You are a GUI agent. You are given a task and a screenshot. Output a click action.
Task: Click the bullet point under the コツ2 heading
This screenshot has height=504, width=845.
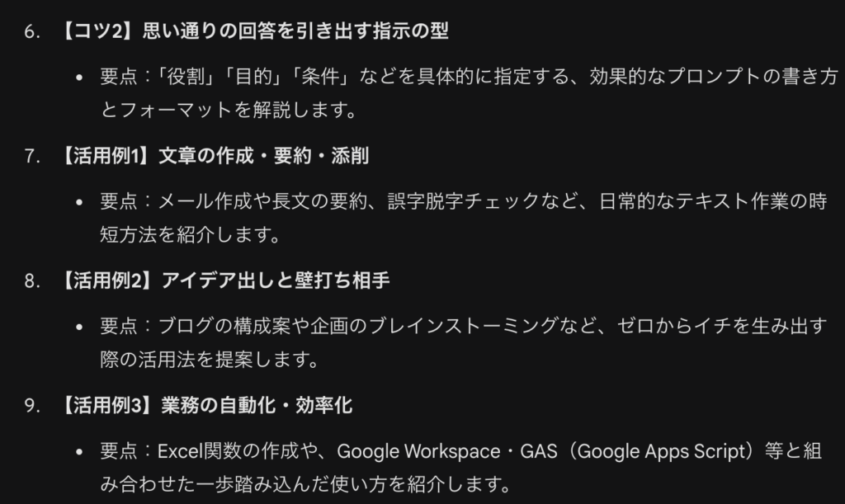click(79, 78)
